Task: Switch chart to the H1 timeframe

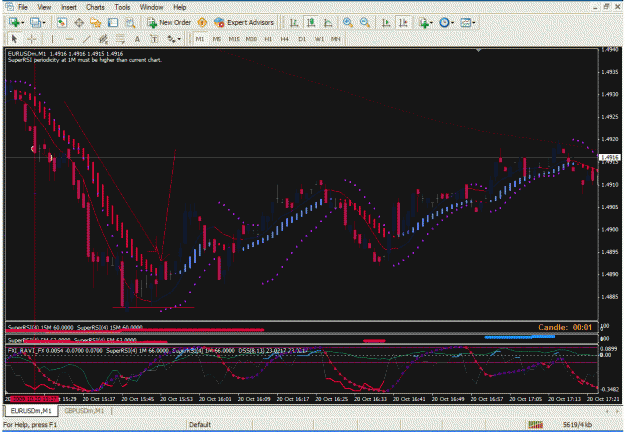Action: (268, 39)
